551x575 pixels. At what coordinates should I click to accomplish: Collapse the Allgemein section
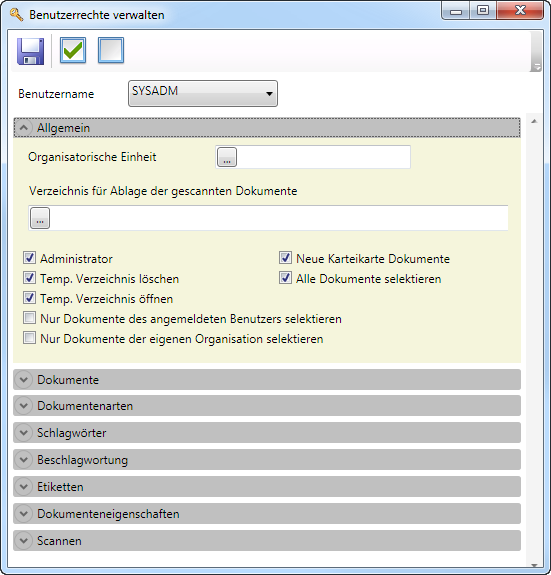pyautogui.click(x=267, y=128)
